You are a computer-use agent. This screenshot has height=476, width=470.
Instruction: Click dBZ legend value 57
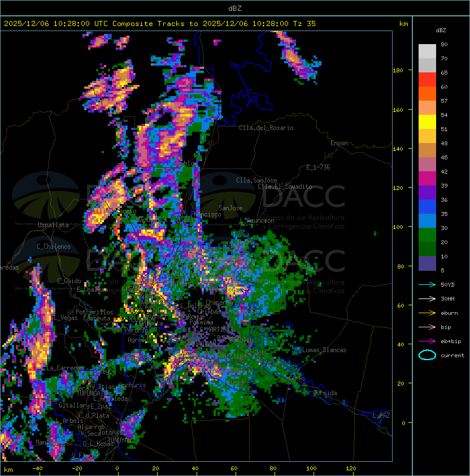[x=444, y=101]
